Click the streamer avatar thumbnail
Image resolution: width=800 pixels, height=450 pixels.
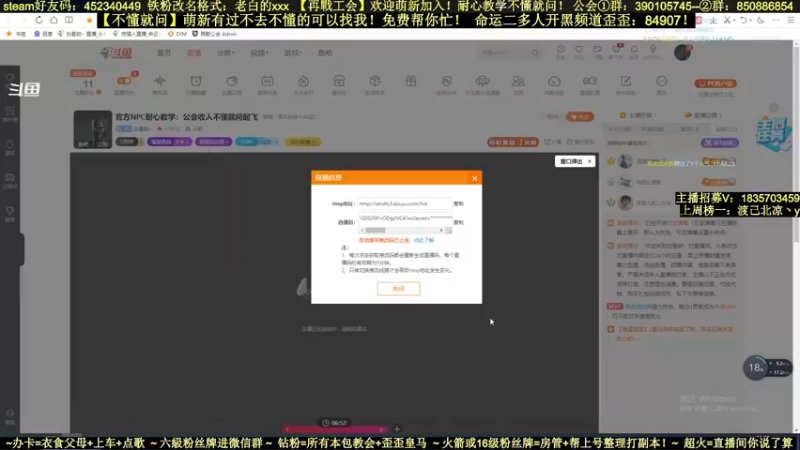point(92,129)
